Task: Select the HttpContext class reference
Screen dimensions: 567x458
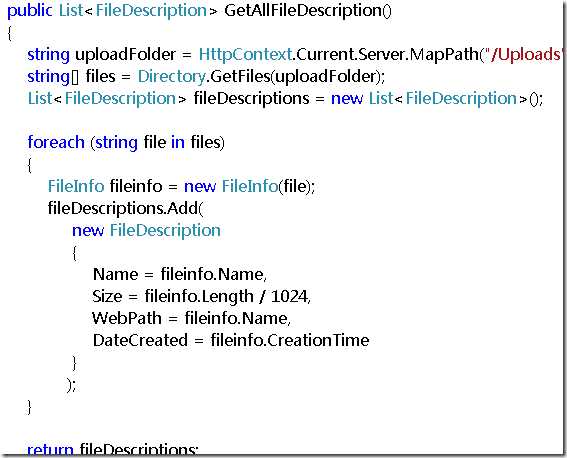Action: [245, 55]
